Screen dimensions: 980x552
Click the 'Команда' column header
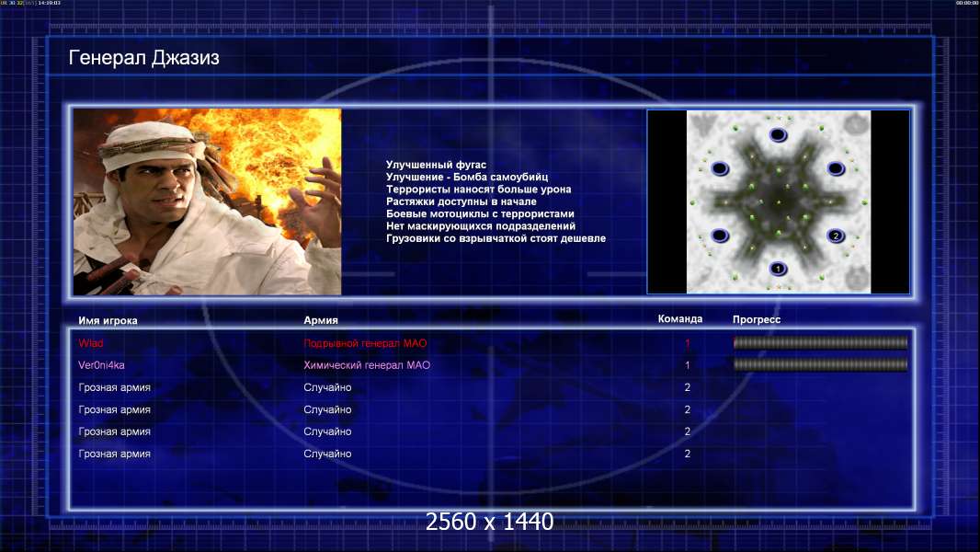pos(680,319)
